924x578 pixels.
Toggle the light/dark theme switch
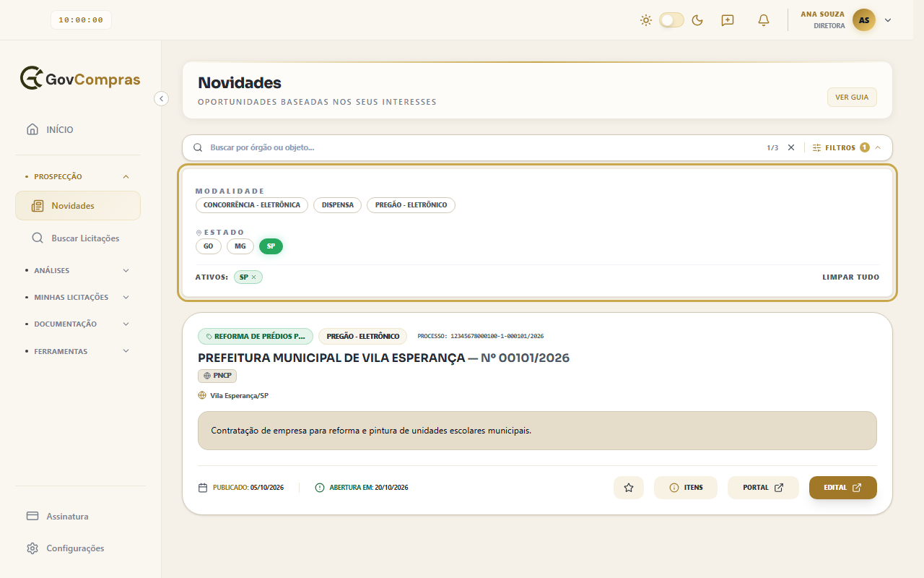point(671,20)
